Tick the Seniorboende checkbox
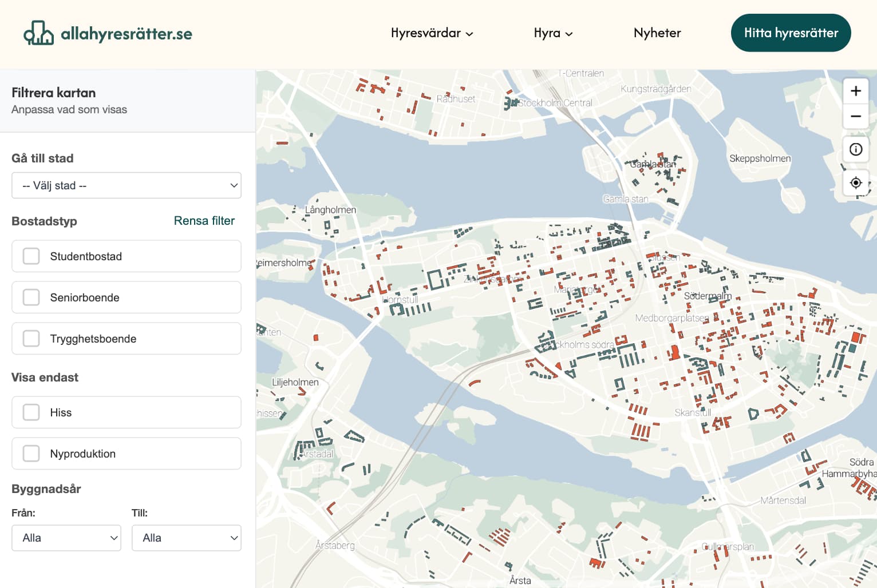 tap(31, 297)
